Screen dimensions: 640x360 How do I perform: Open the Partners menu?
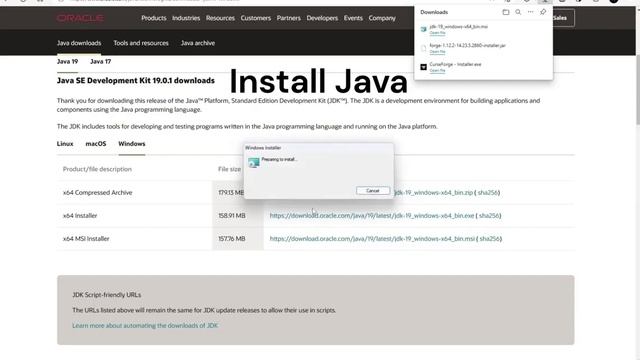coord(289,18)
